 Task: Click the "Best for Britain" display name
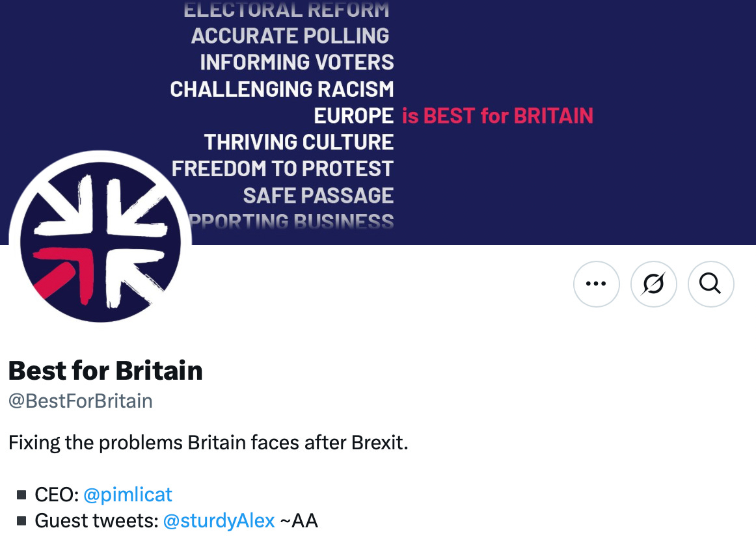point(105,371)
